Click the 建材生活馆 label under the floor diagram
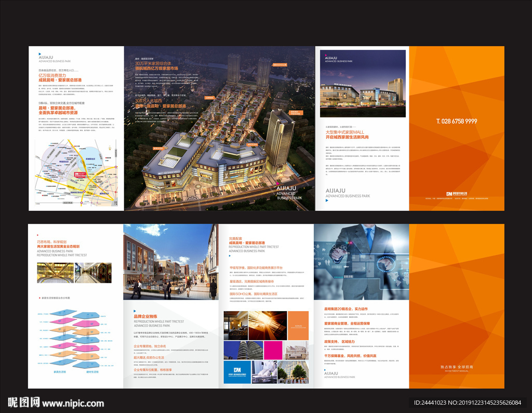Screen dimensions: 532x413 pyautogui.click(x=92, y=372)
